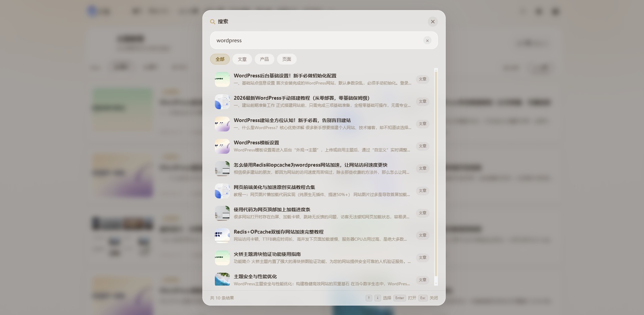Click the Enter key hint in footer
Image resolution: width=644 pixels, height=315 pixels.
click(400, 298)
